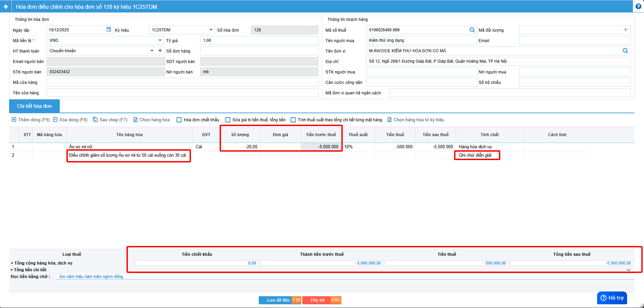Open the Ngày lập calendar picker

(109, 30)
